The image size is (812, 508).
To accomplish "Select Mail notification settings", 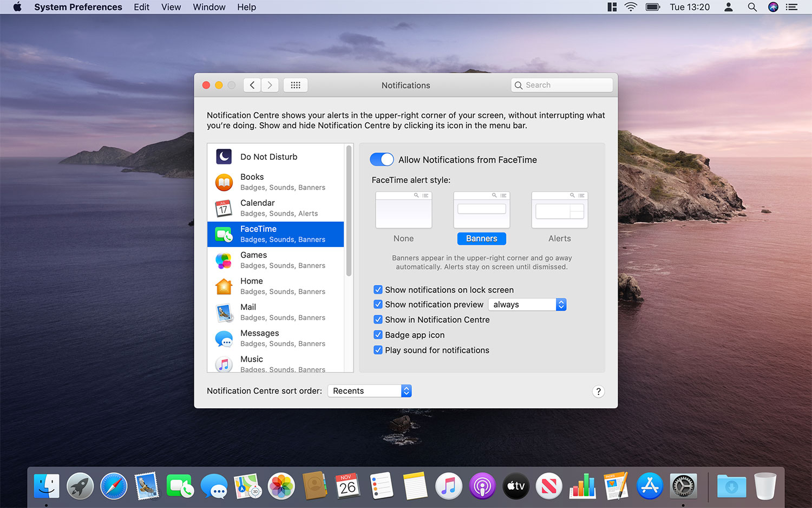I will (276, 312).
